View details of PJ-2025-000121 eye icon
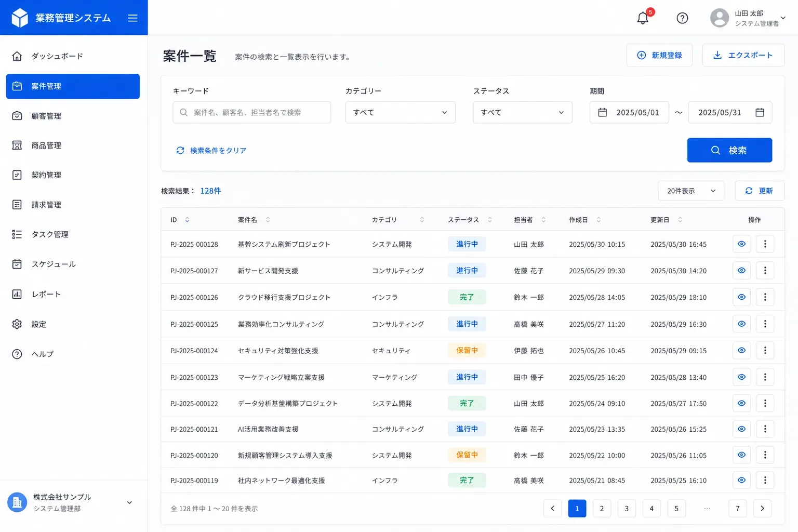 pyautogui.click(x=741, y=429)
